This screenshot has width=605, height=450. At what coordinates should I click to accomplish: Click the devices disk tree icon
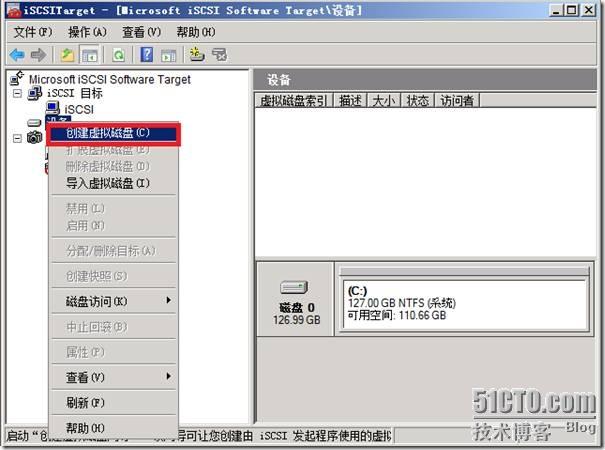point(34,123)
